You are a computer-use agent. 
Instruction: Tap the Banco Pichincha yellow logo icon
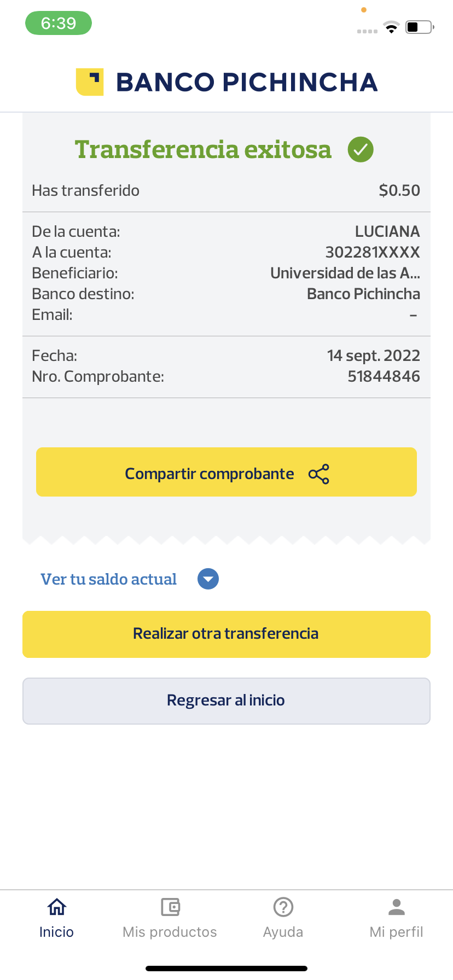(x=90, y=82)
